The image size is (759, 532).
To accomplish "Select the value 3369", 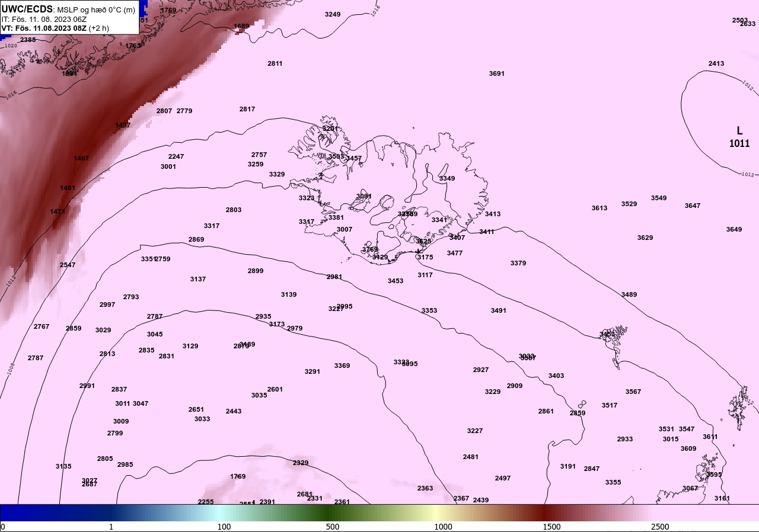I will 342,366.
